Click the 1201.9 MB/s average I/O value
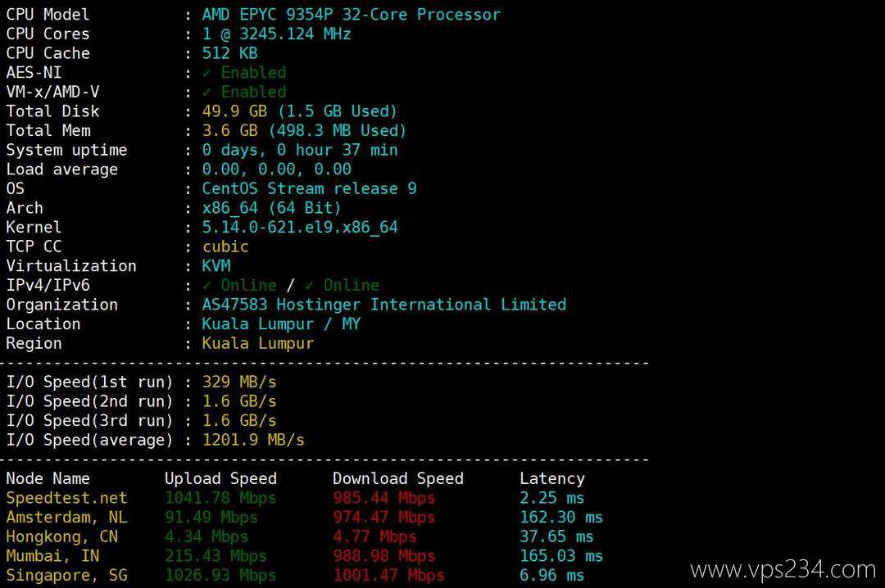The image size is (885, 588). pos(253,440)
